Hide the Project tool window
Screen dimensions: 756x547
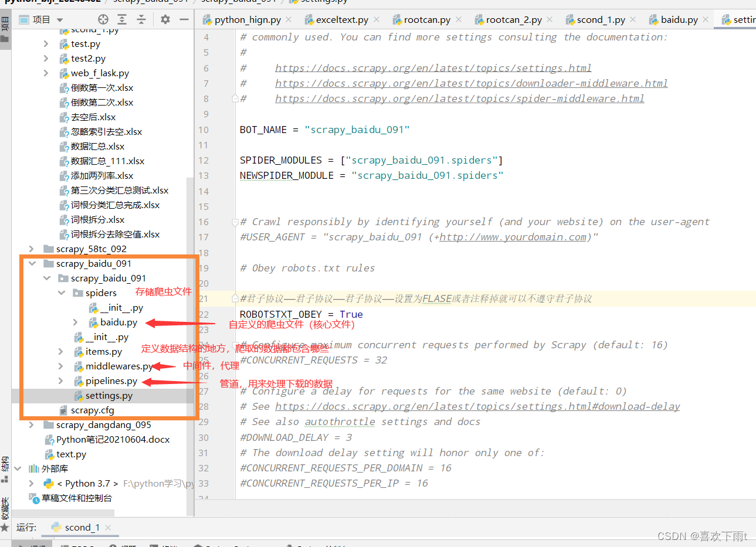coord(184,19)
